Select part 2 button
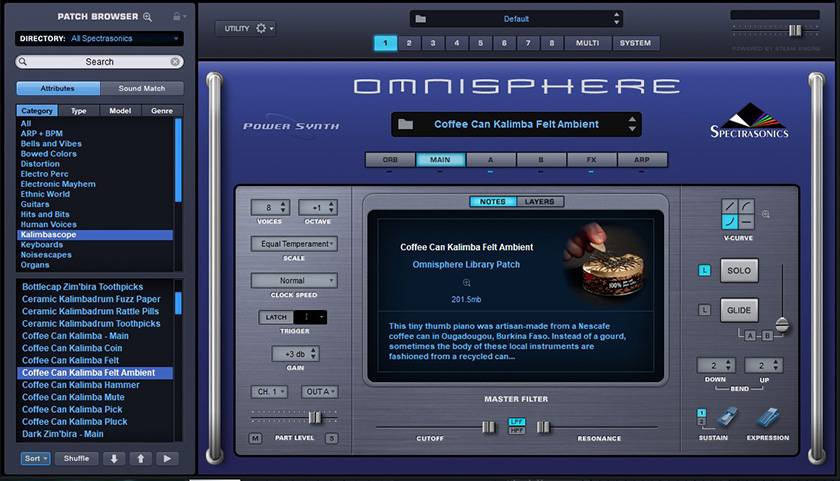 tap(409, 43)
